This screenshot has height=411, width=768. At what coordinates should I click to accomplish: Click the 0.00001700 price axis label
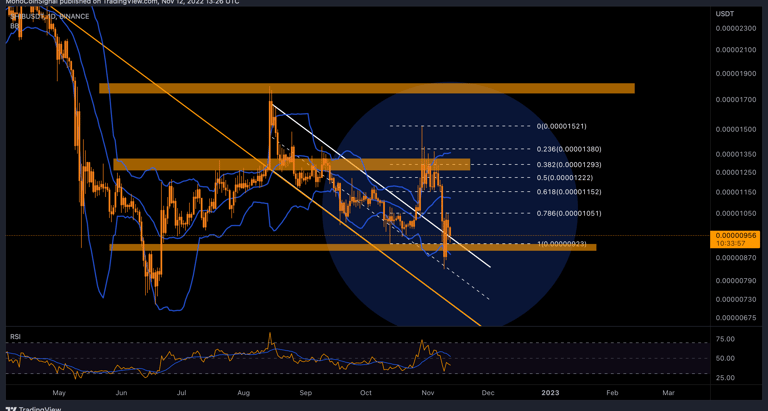point(736,99)
